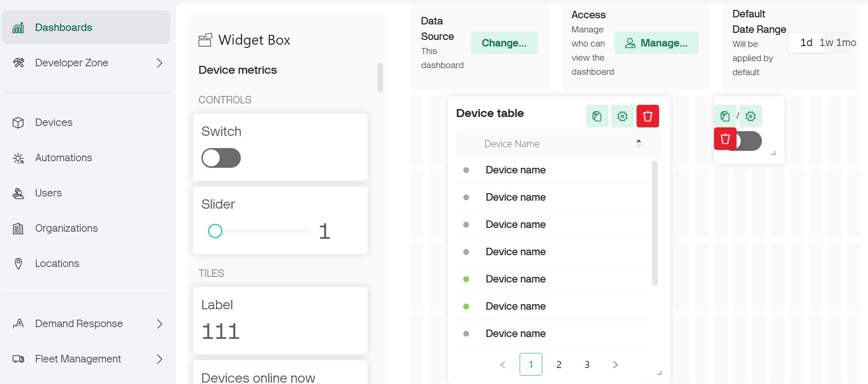Click the Device metrics heading
Image resolution: width=868 pixels, height=384 pixels.
coord(238,70)
